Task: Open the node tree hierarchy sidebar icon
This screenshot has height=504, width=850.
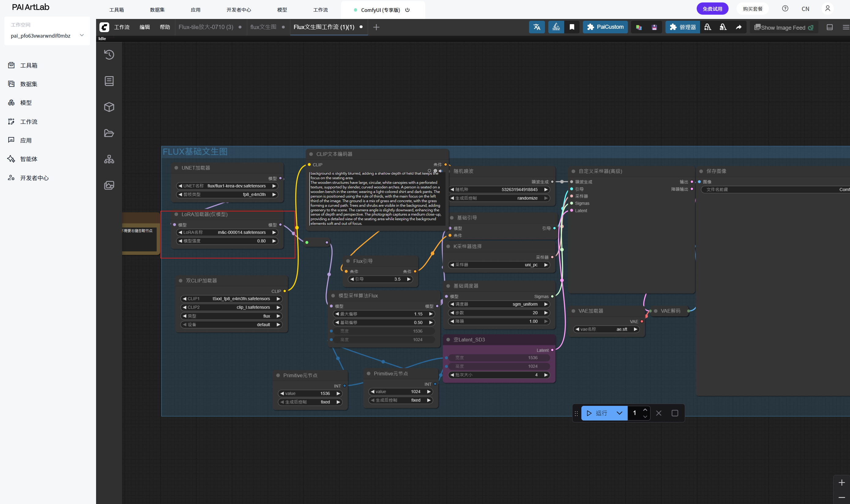Action: point(109,159)
